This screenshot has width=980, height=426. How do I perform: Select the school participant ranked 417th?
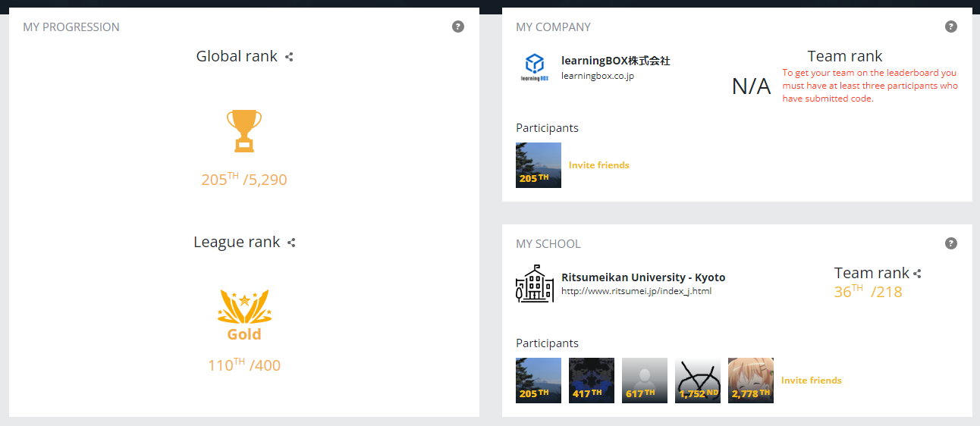pos(592,381)
